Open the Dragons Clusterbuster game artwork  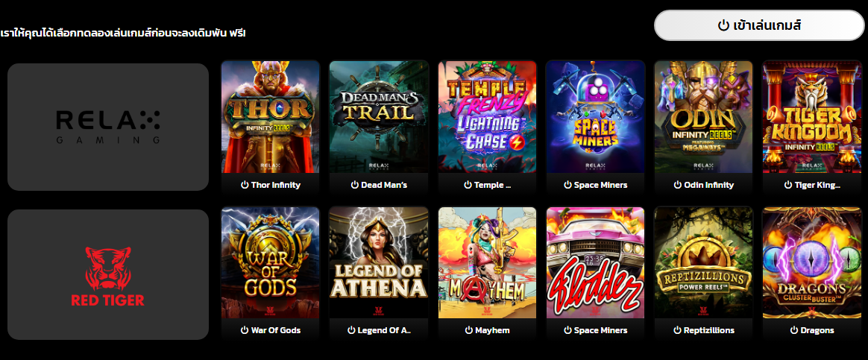(x=812, y=262)
